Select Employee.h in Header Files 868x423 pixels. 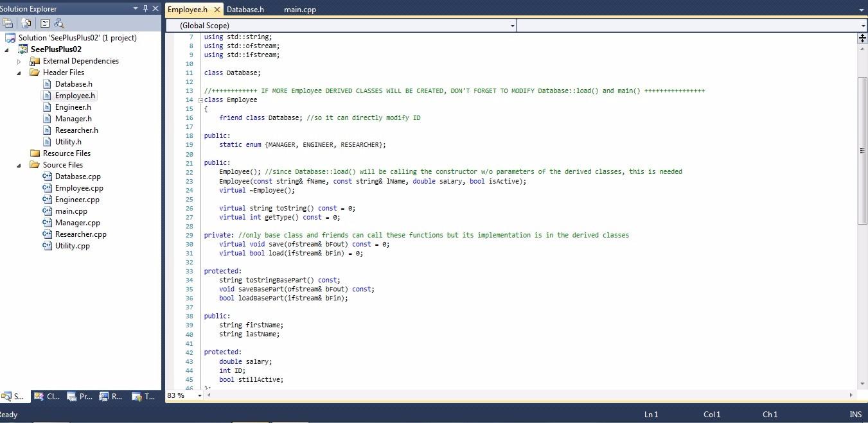(x=75, y=96)
